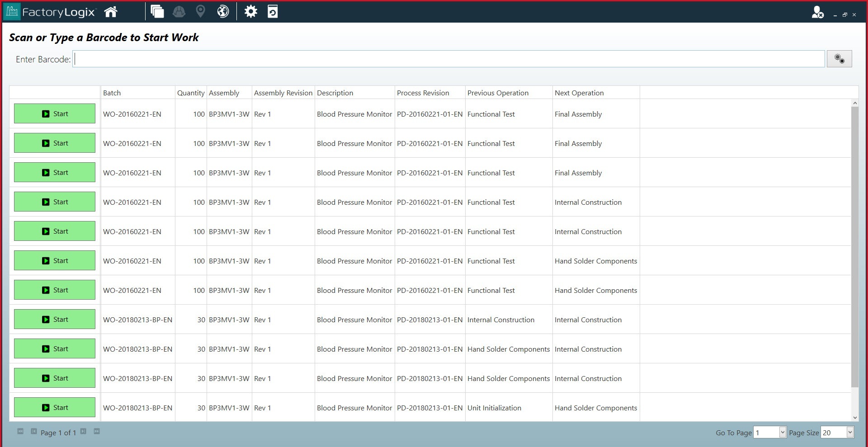Click the Enter Barcode input field
Screen dimensions: 868x447
tap(448, 59)
